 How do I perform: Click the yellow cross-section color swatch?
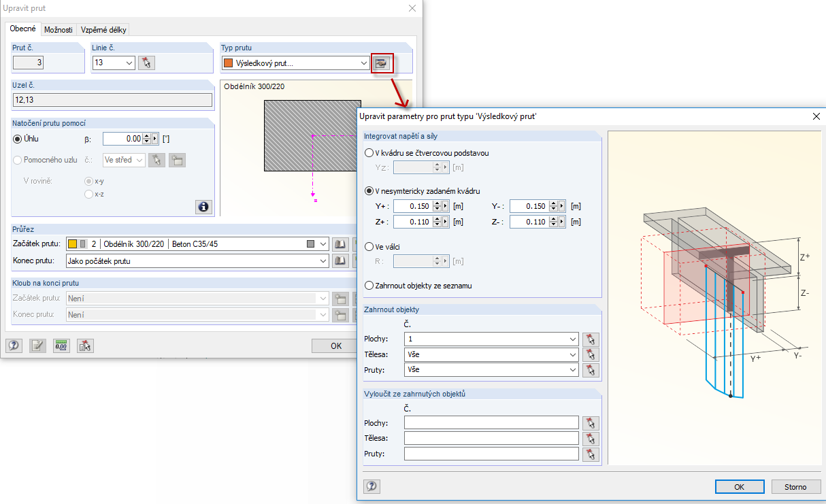(72, 243)
